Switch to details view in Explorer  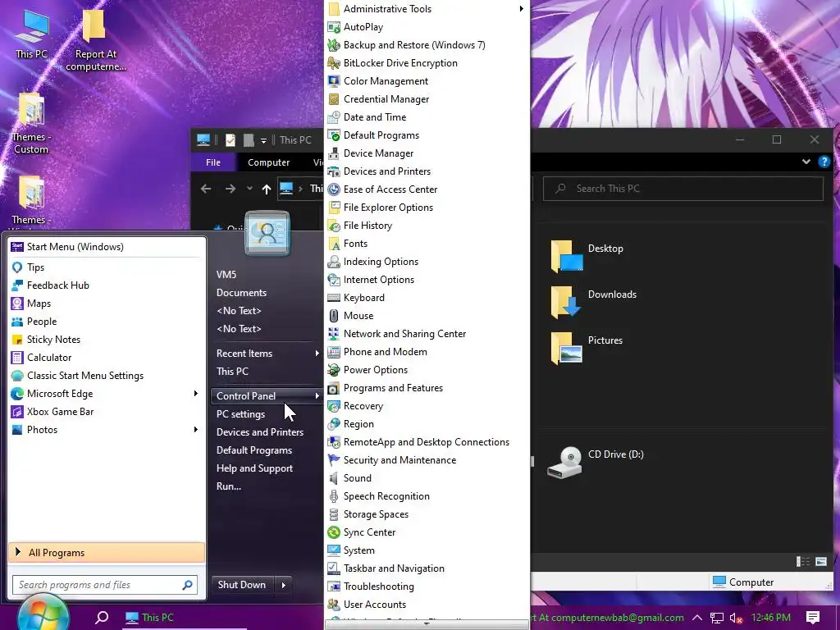tap(802, 561)
